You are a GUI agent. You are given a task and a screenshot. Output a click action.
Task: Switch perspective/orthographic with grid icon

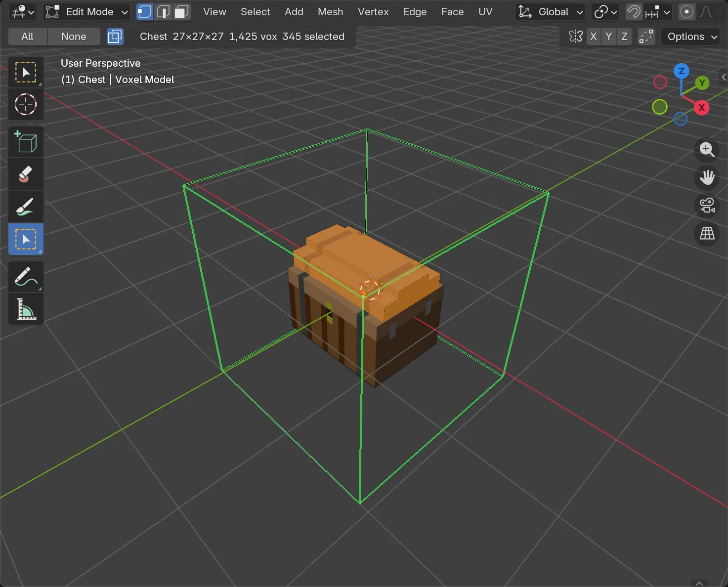tap(707, 234)
